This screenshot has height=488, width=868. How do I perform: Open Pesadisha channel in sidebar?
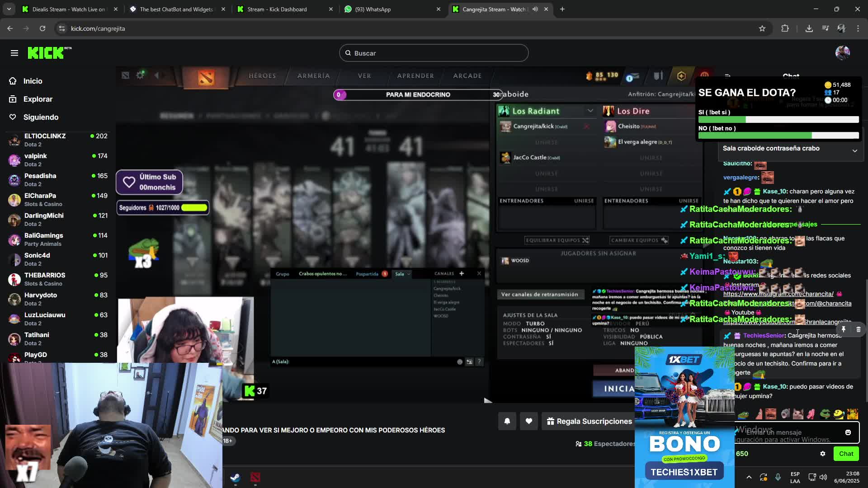click(x=58, y=180)
